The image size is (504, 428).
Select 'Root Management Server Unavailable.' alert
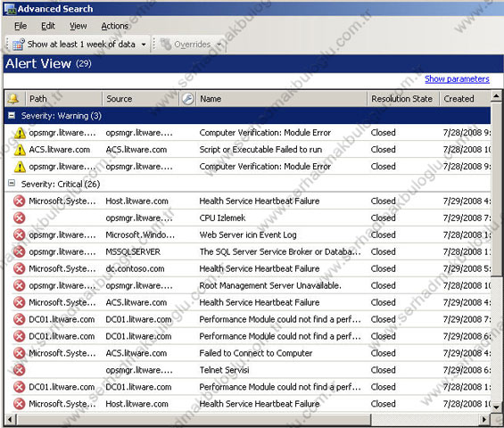click(270, 285)
